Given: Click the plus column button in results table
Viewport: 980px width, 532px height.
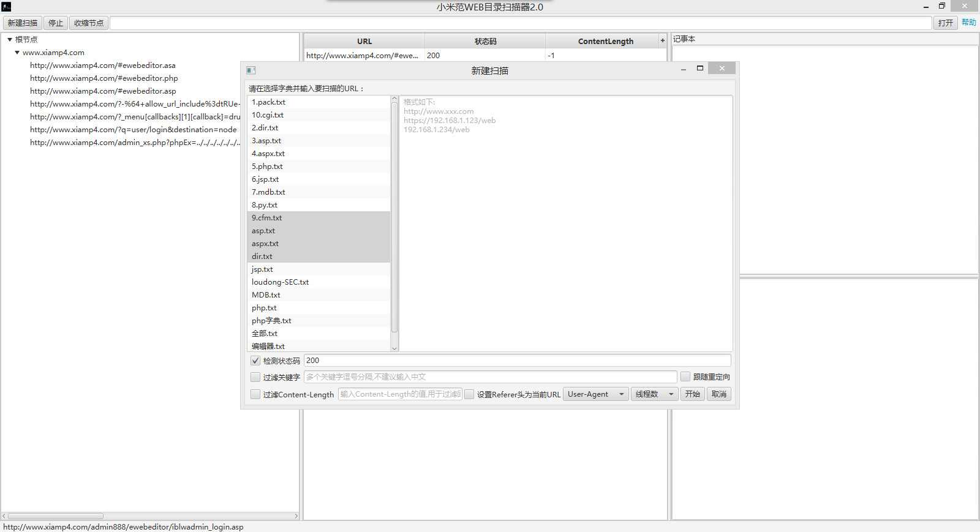Looking at the screenshot, I should click(x=662, y=40).
